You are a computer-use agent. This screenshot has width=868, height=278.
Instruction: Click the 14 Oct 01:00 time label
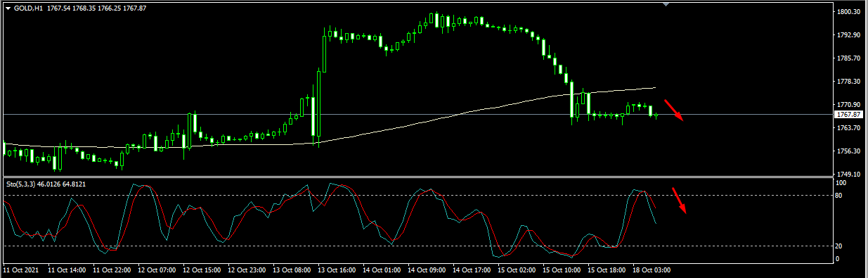(x=382, y=270)
